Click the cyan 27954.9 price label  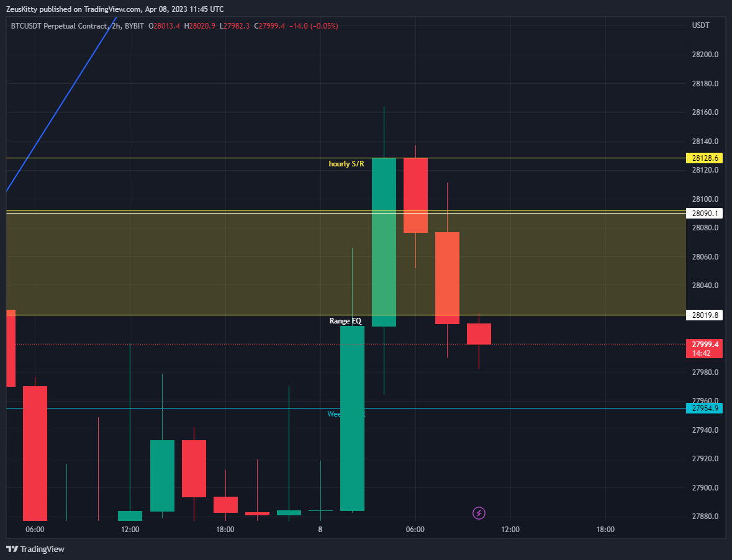point(703,408)
